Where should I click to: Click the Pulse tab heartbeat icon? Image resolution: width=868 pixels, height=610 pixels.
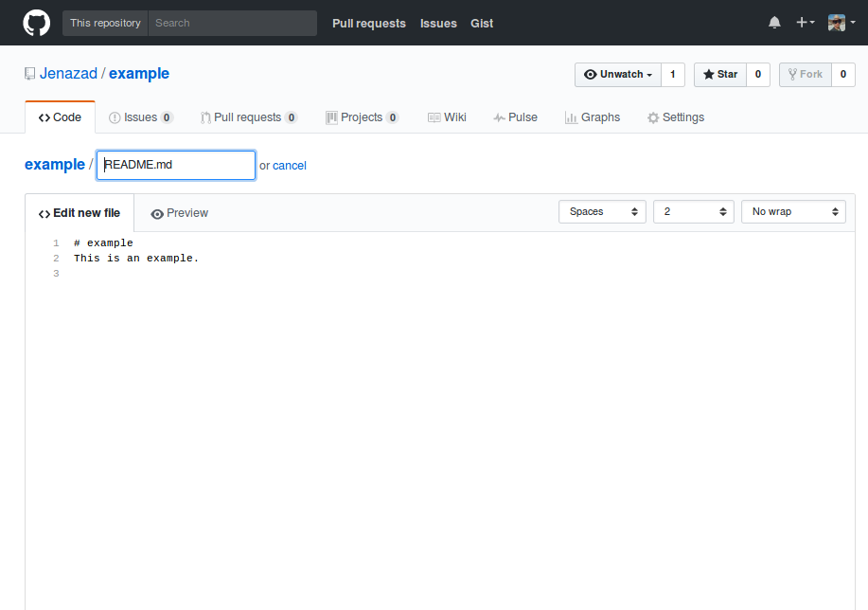pos(500,118)
